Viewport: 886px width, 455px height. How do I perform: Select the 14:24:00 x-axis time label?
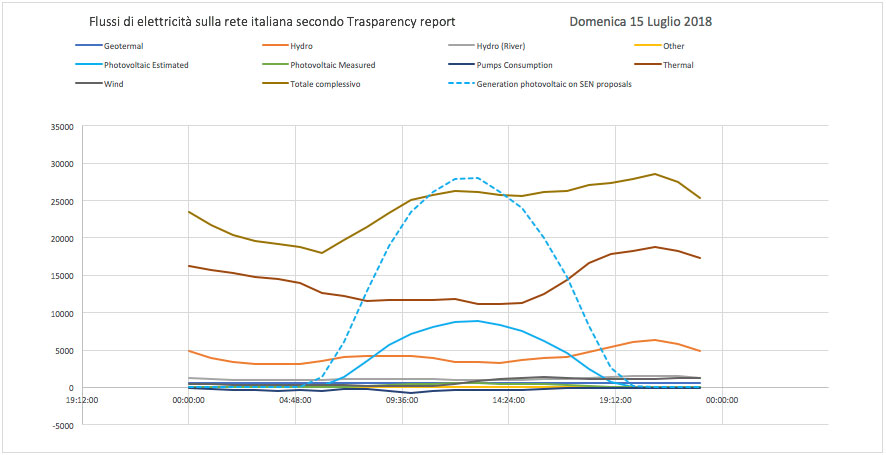(x=508, y=400)
